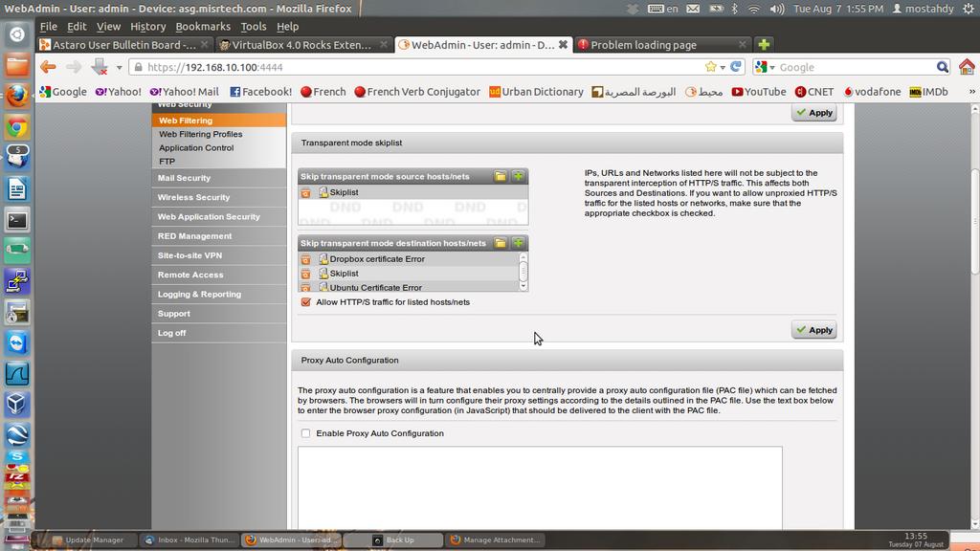980x551 pixels.
Task: Open a new tab with the green plus
Action: pyautogui.click(x=764, y=44)
